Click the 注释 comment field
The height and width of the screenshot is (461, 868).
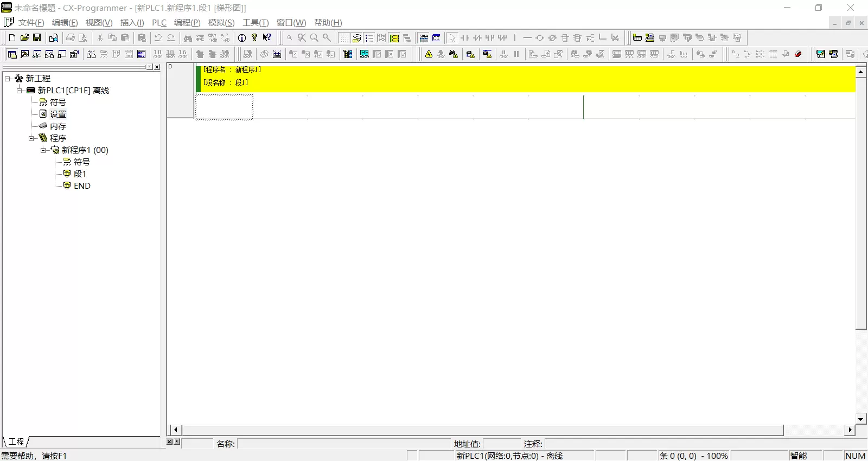point(705,444)
